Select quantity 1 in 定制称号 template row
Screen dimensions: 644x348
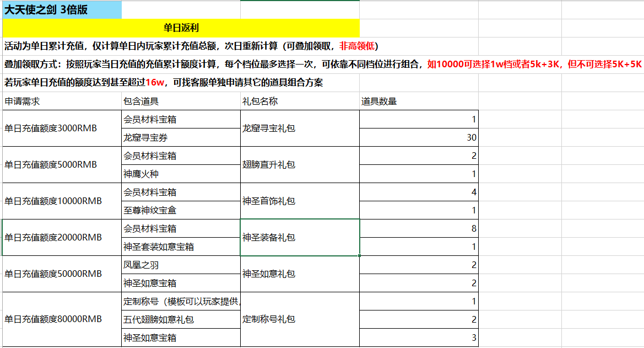tap(419, 301)
